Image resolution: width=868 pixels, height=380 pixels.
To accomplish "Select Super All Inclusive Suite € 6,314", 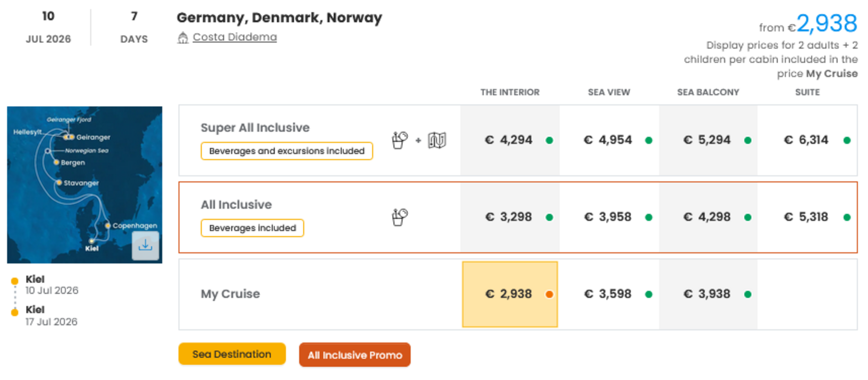I will point(806,140).
